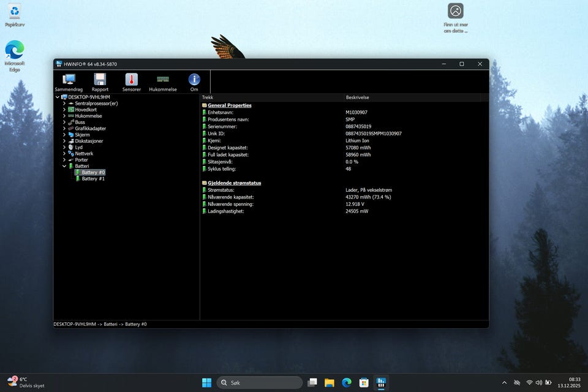Click the Beskrivelse column header
Image resolution: width=588 pixels, height=392 pixels.
(x=357, y=97)
